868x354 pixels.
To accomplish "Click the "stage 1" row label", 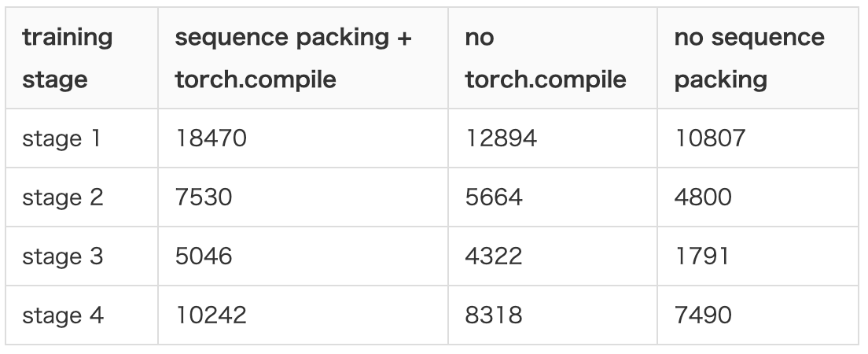I will pos(62,139).
